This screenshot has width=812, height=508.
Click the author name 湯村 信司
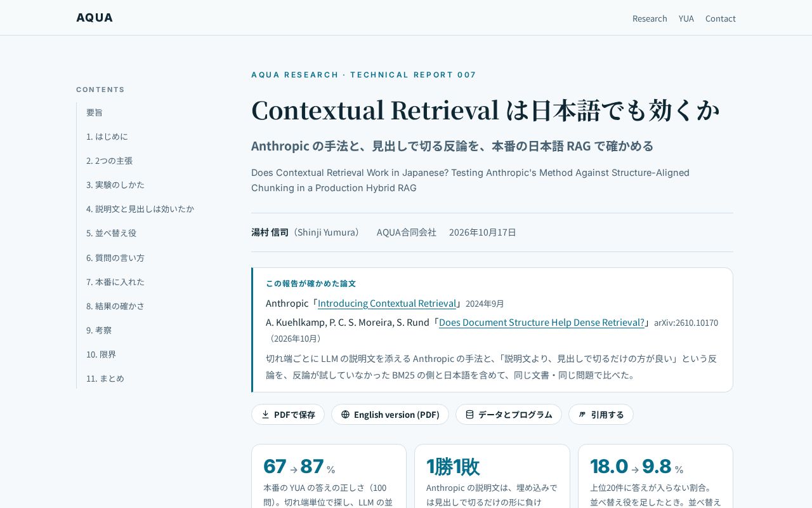pos(270,232)
